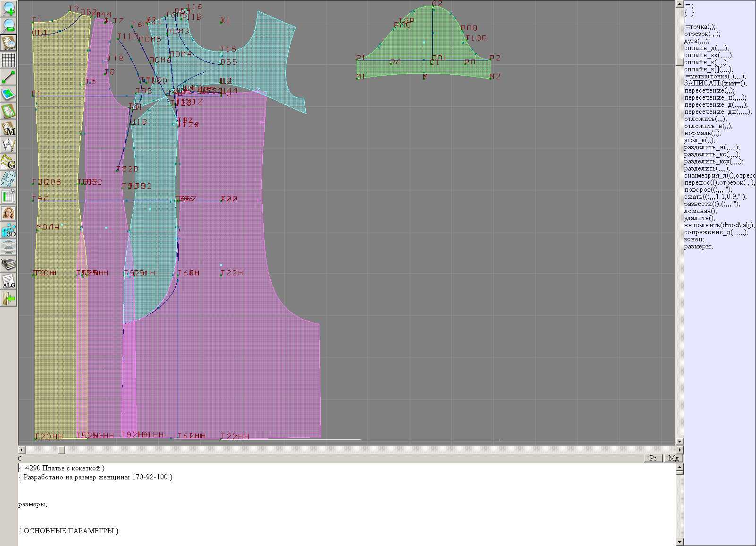This screenshot has height=546, width=756.
Task: Click the Мд button
Action: (673, 458)
